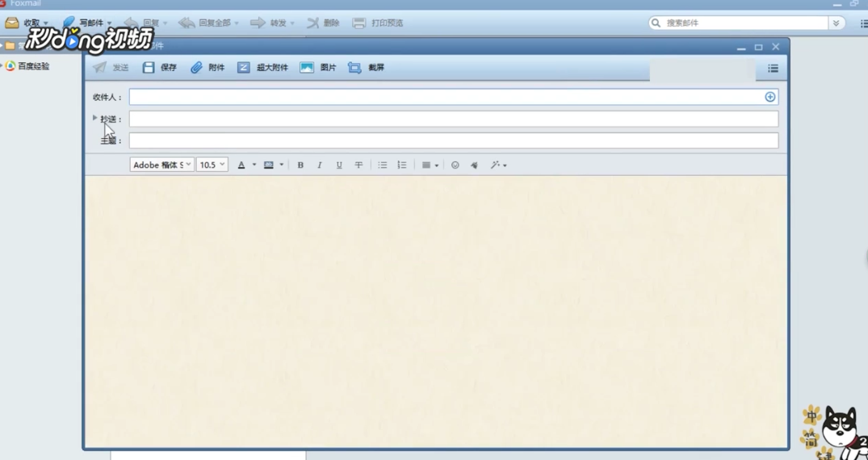Maximize the compose window
This screenshot has height=460, width=868.
pyautogui.click(x=758, y=47)
